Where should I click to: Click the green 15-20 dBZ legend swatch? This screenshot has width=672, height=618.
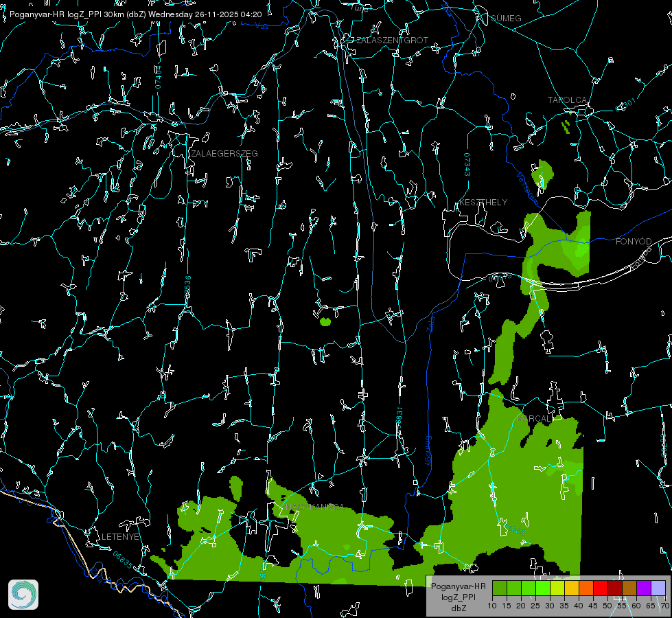pos(514,588)
